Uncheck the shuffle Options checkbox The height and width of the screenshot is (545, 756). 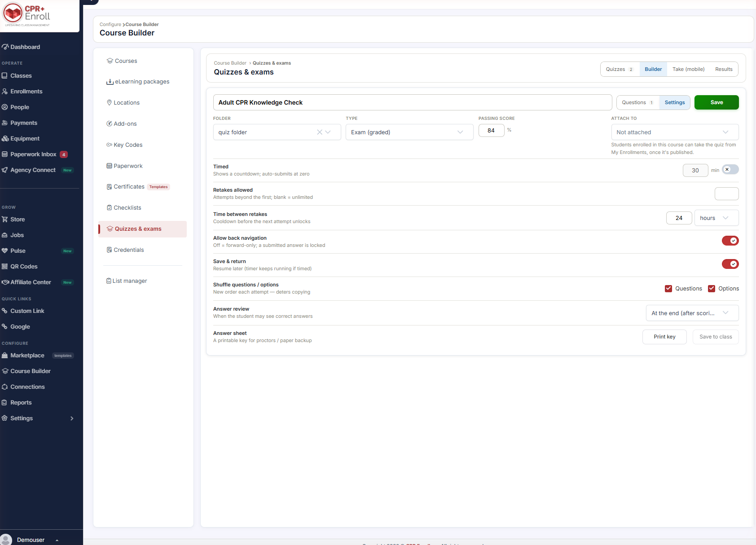click(x=712, y=289)
